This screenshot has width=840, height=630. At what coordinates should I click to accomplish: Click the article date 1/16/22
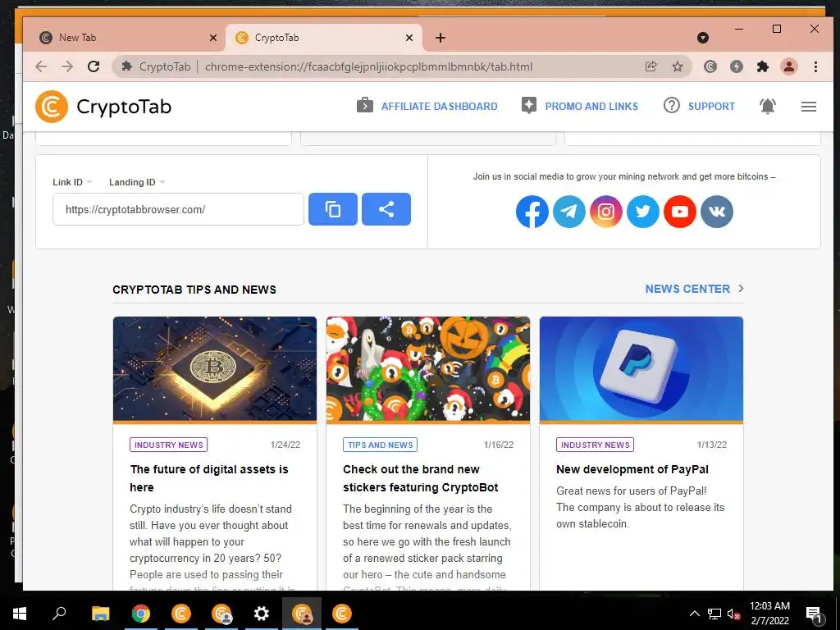click(x=499, y=445)
